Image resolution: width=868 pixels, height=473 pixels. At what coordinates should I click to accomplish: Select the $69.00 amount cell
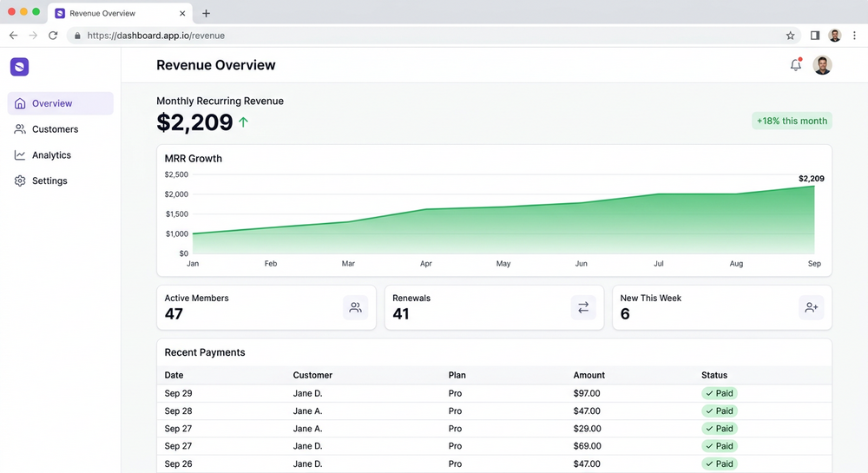click(588, 446)
